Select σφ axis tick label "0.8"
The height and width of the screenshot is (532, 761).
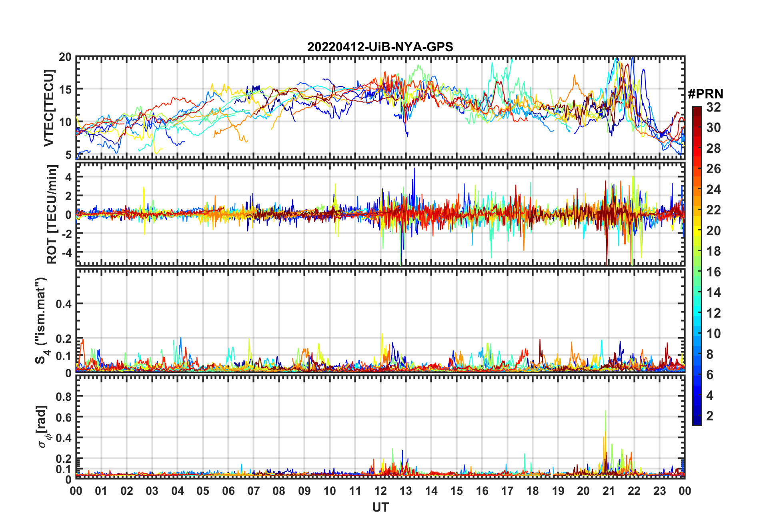64,397
